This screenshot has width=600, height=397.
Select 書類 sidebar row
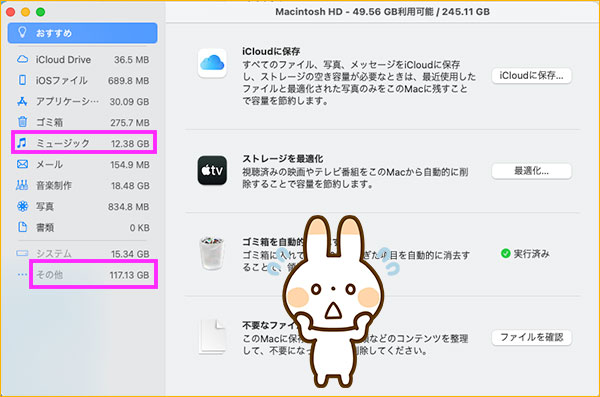tap(82, 228)
